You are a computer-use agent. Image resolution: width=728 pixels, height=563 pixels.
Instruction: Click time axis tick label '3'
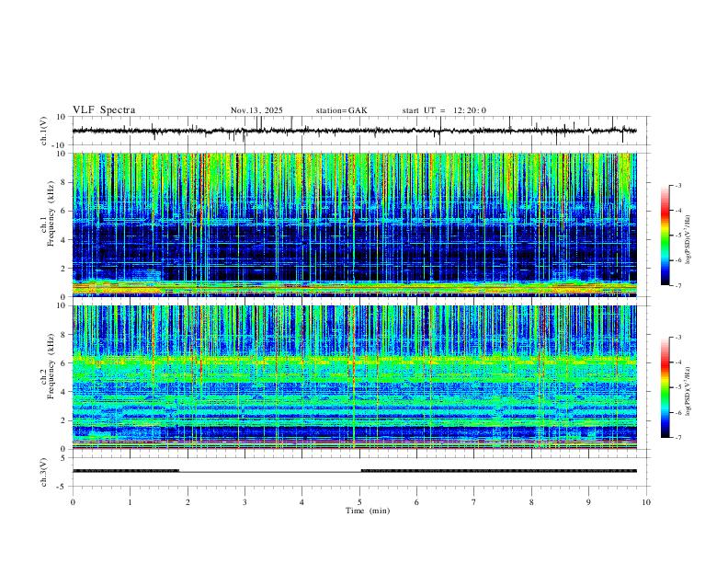(245, 502)
